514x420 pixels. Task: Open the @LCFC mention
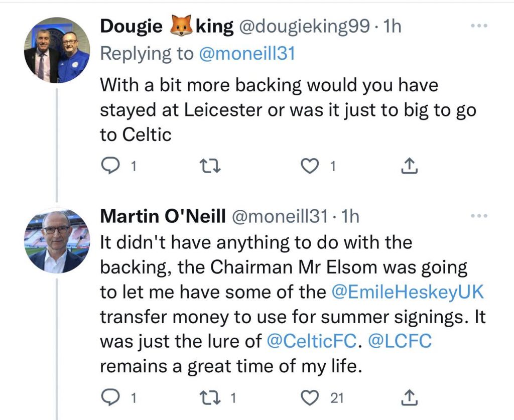click(x=400, y=341)
